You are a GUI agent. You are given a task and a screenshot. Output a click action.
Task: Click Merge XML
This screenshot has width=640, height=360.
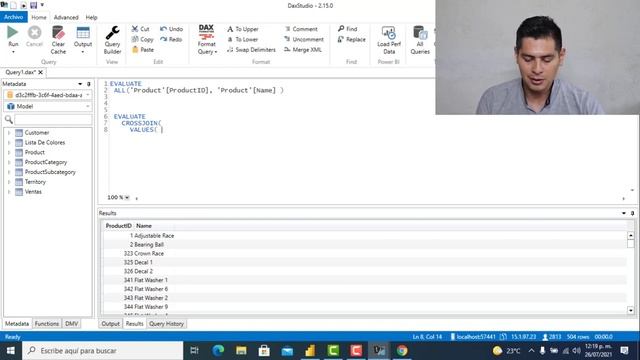303,49
